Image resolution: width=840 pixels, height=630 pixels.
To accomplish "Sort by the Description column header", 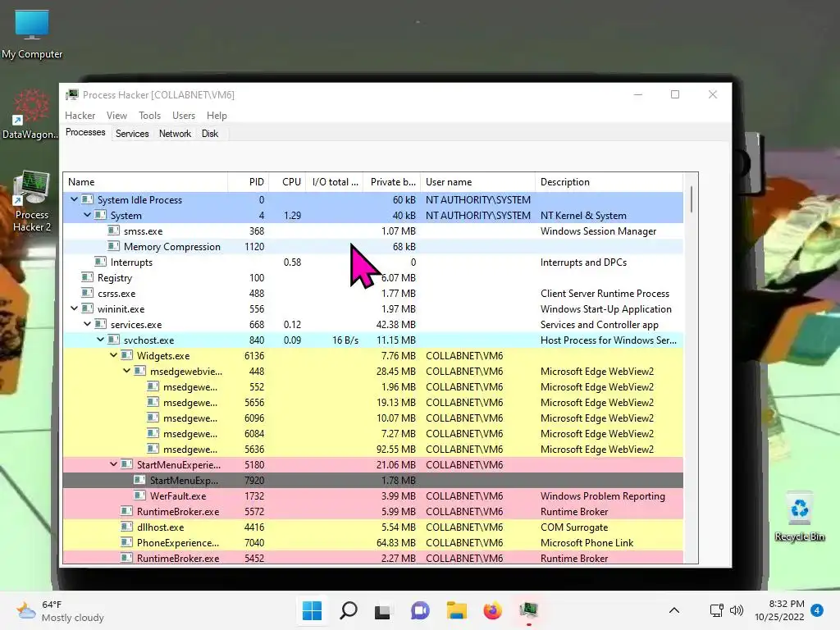I will [609, 182].
